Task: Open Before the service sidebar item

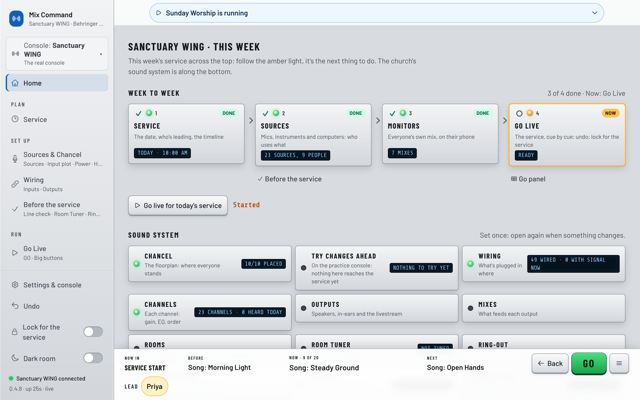Action: [x=57, y=209]
